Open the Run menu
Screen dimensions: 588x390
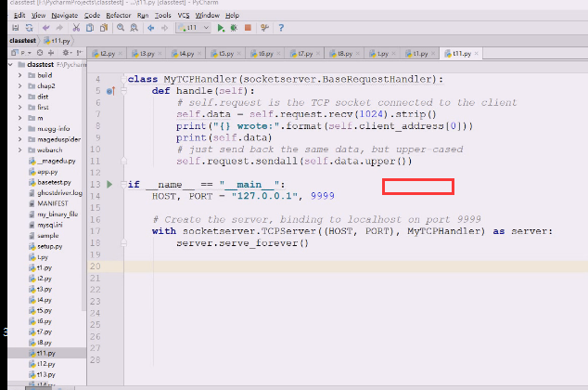point(143,16)
